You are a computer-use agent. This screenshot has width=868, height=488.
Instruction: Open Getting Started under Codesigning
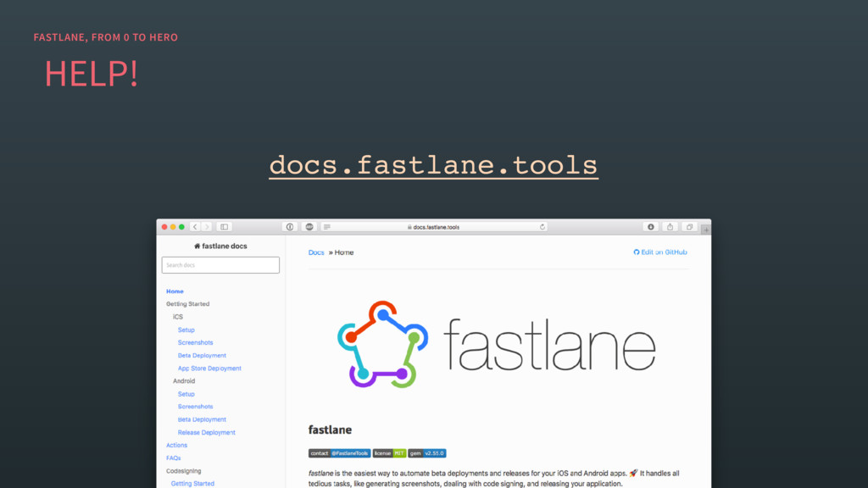click(192, 484)
